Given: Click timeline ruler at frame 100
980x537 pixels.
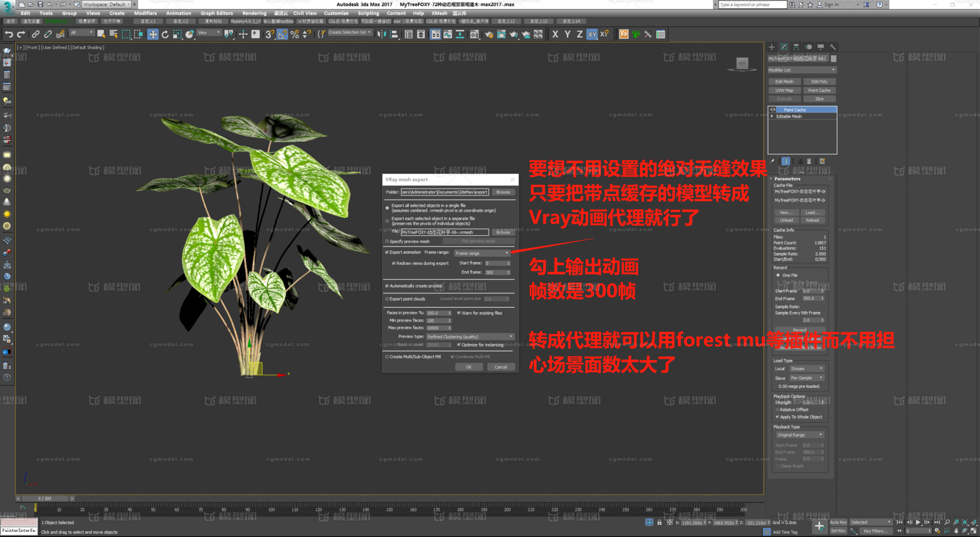Looking at the screenshot, I should [272, 508].
